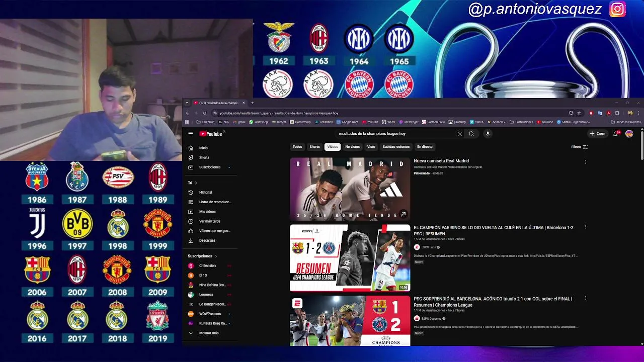Open the ESPN Deportes channel link

pyautogui.click(x=431, y=318)
